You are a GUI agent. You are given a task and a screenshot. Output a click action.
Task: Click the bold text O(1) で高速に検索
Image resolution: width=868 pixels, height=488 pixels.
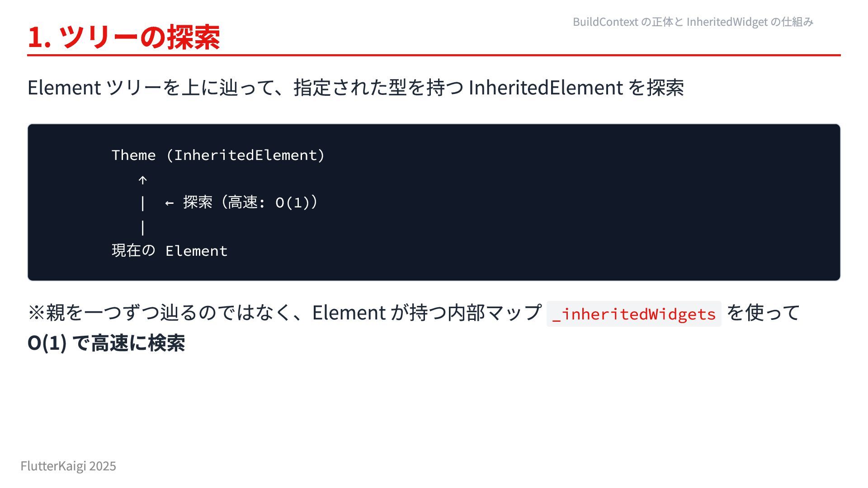pos(106,343)
